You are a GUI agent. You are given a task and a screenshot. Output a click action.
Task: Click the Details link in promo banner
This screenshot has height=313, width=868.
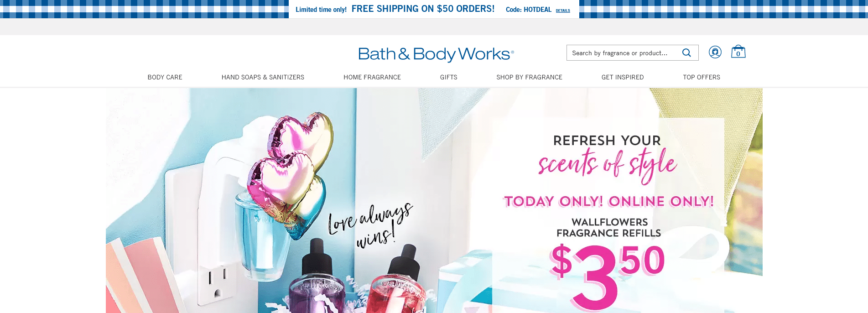coord(563,10)
